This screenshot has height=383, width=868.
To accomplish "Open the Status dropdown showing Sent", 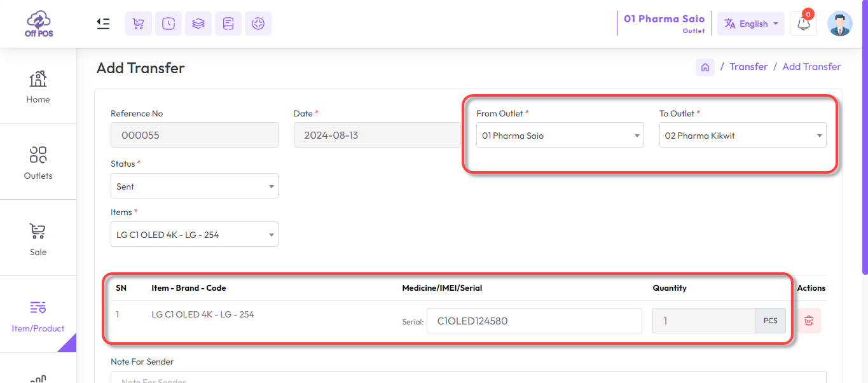I will coord(195,186).
